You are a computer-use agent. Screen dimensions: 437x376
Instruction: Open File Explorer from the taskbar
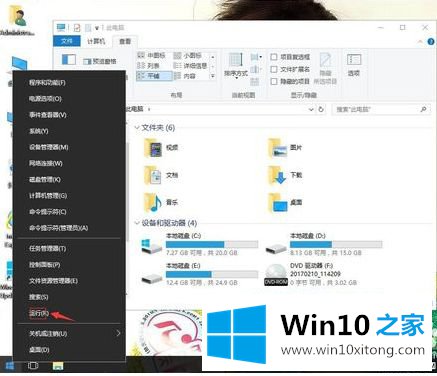click(x=58, y=366)
